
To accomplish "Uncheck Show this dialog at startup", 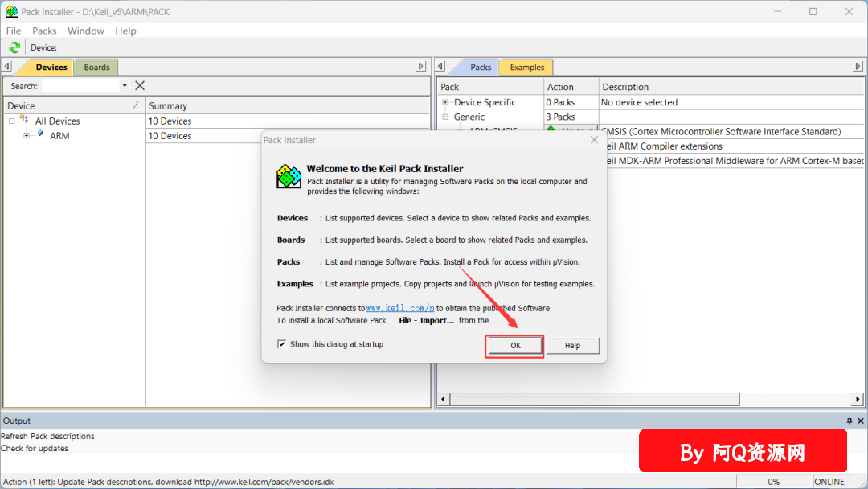I will tap(282, 344).
